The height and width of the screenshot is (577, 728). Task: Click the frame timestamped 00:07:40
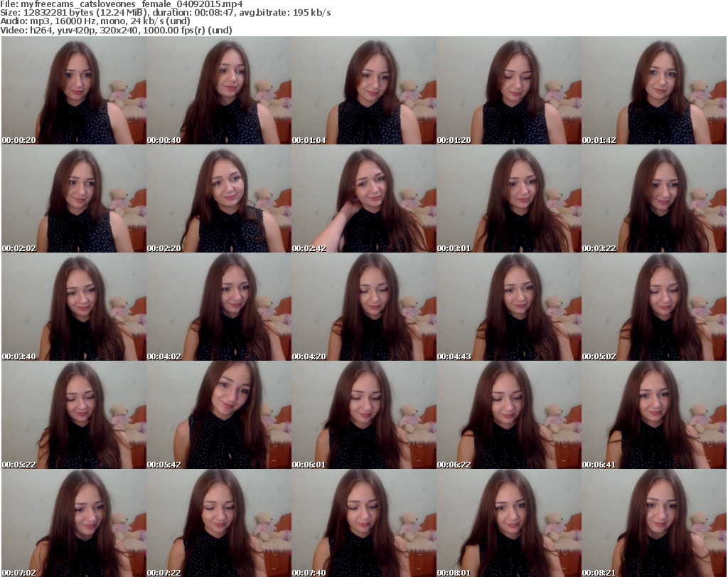tap(363, 523)
